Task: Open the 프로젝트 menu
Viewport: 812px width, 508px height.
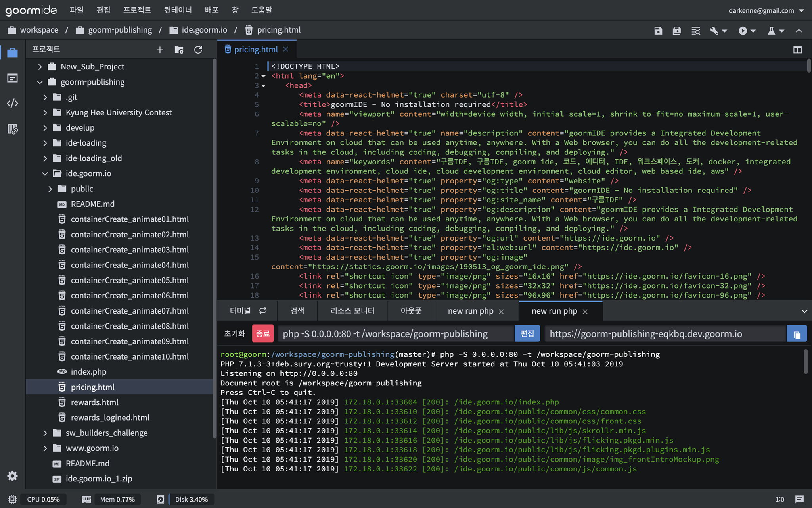Action: pos(137,10)
